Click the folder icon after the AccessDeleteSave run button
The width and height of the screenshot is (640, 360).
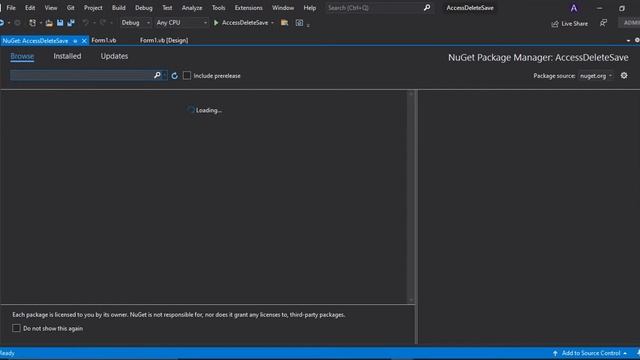[284, 23]
